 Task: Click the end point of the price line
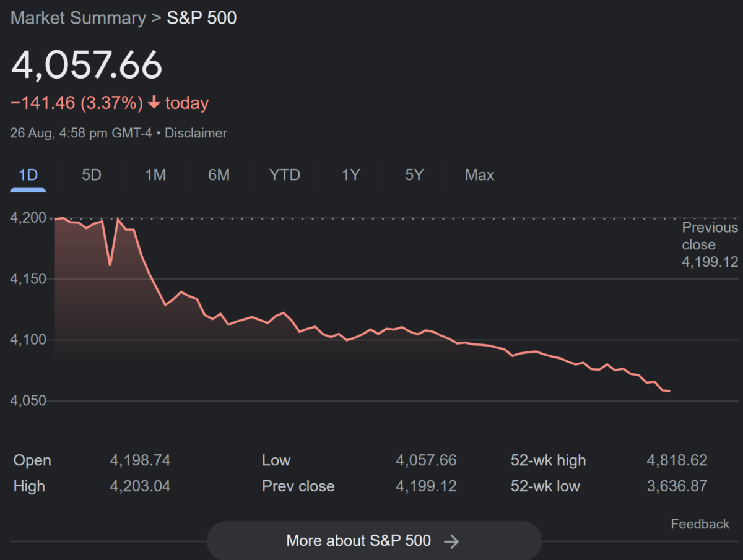pyautogui.click(x=669, y=391)
